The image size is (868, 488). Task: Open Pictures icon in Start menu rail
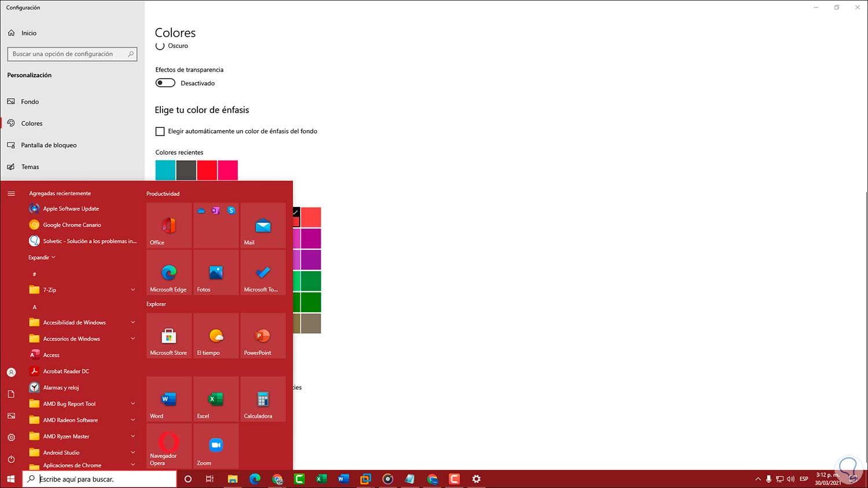click(x=11, y=416)
